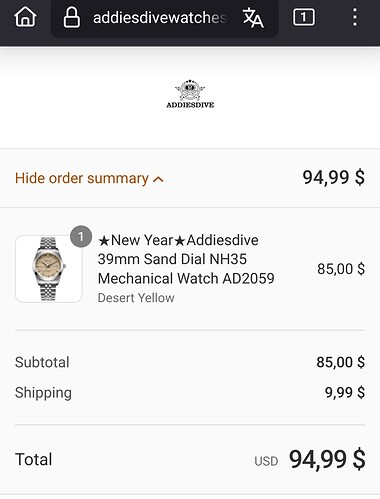Image resolution: width=380 pixels, height=499 pixels.
Task: Click Hide order summary text
Action: pos(82,178)
